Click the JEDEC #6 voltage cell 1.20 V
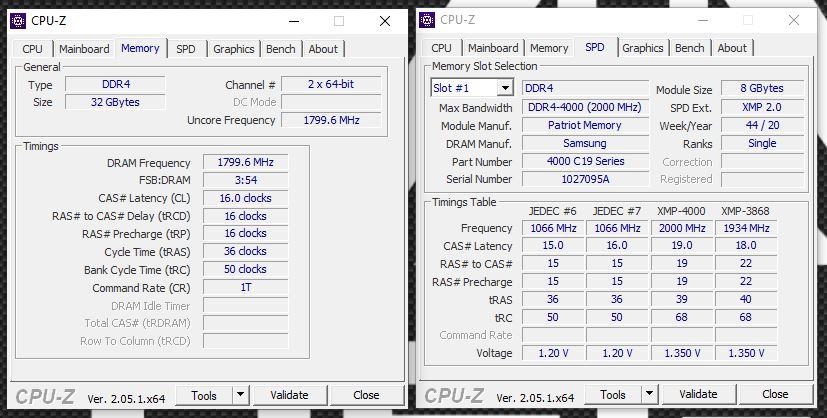The width and height of the screenshot is (827, 418). pos(553,353)
